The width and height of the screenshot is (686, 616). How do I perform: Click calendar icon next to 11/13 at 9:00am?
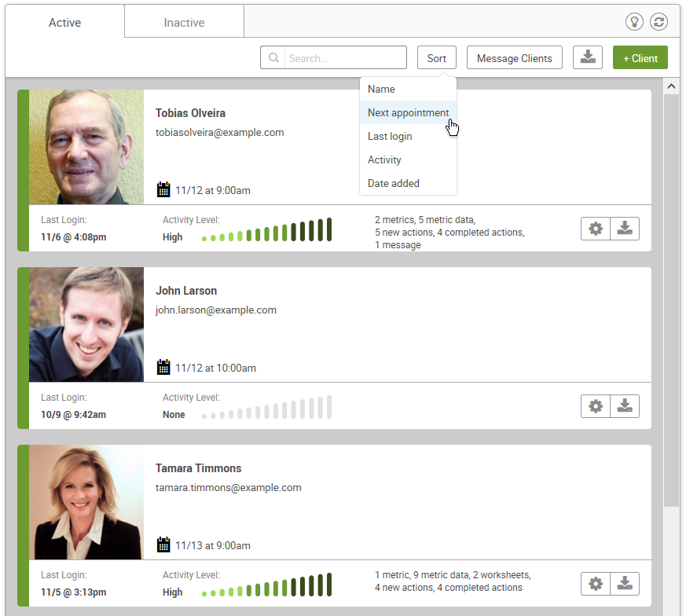[x=163, y=544]
